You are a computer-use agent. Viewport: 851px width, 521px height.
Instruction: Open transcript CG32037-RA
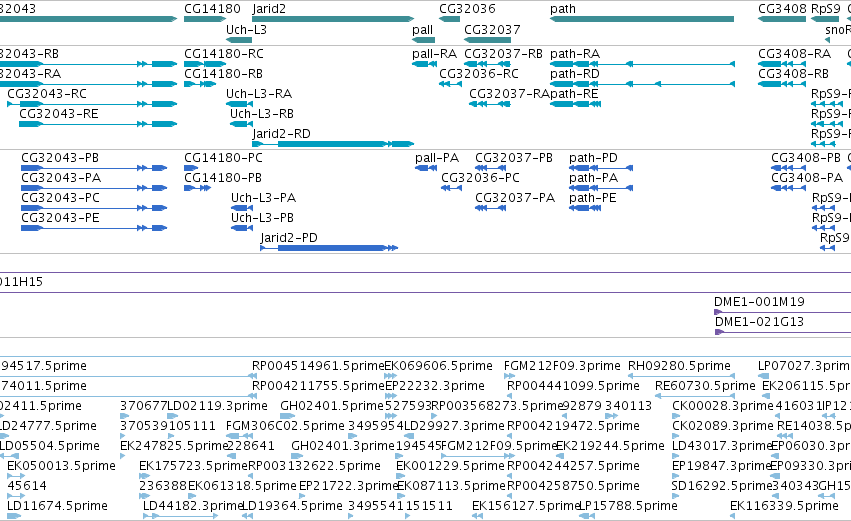pos(490,104)
